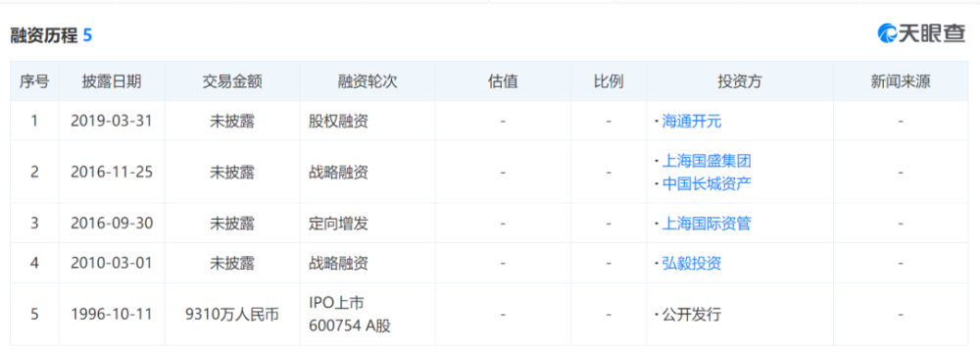This screenshot has height=353, width=980.
Task: Select the 估值 column header
Action: pyautogui.click(x=503, y=81)
